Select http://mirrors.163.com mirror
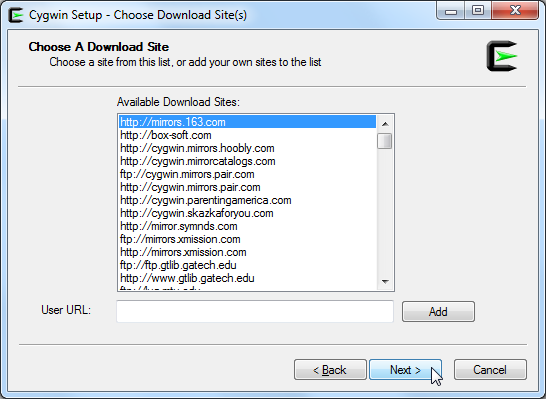The height and width of the screenshot is (399, 546). pyautogui.click(x=248, y=122)
